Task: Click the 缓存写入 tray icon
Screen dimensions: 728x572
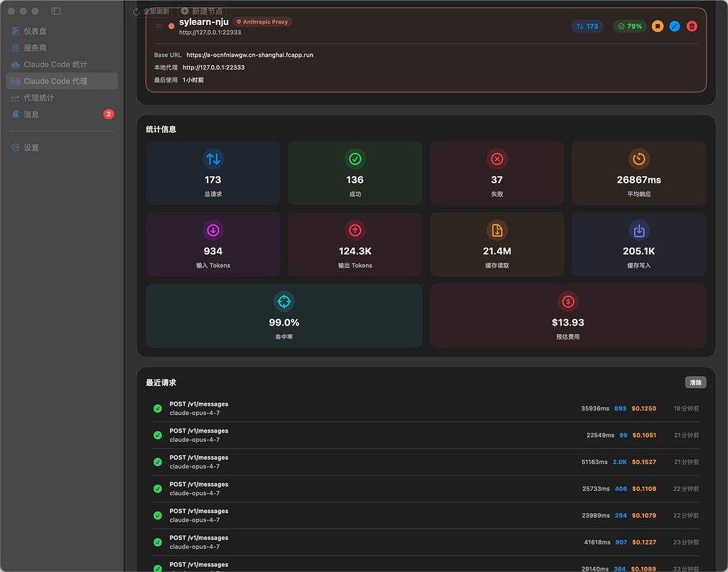Action: (639, 230)
